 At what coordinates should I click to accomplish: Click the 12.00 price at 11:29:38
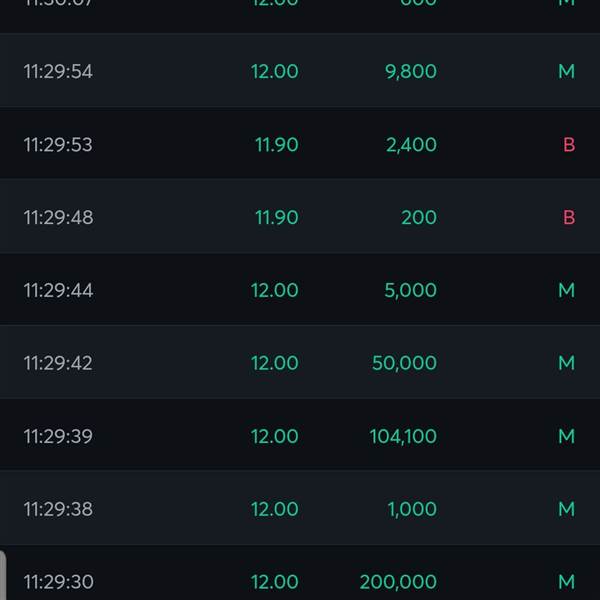click(x=274, y=509)
